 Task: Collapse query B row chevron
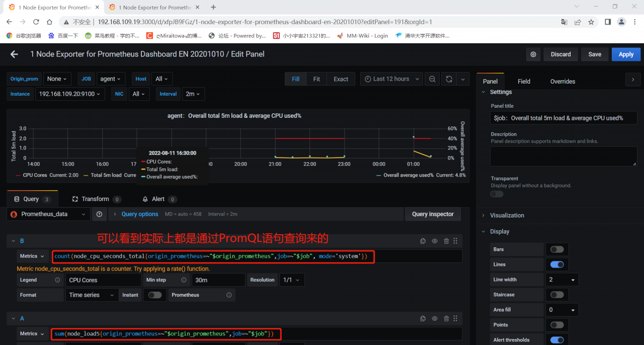[14, 241]
